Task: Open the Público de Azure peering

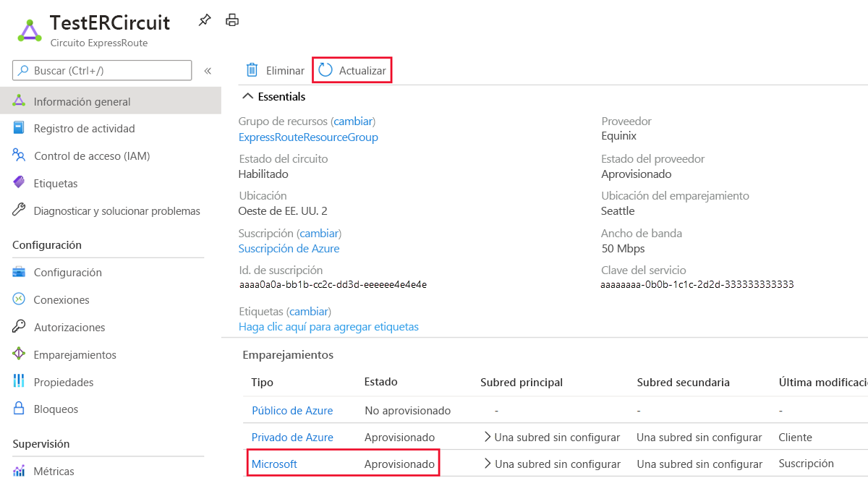Action: click(292, 411)
